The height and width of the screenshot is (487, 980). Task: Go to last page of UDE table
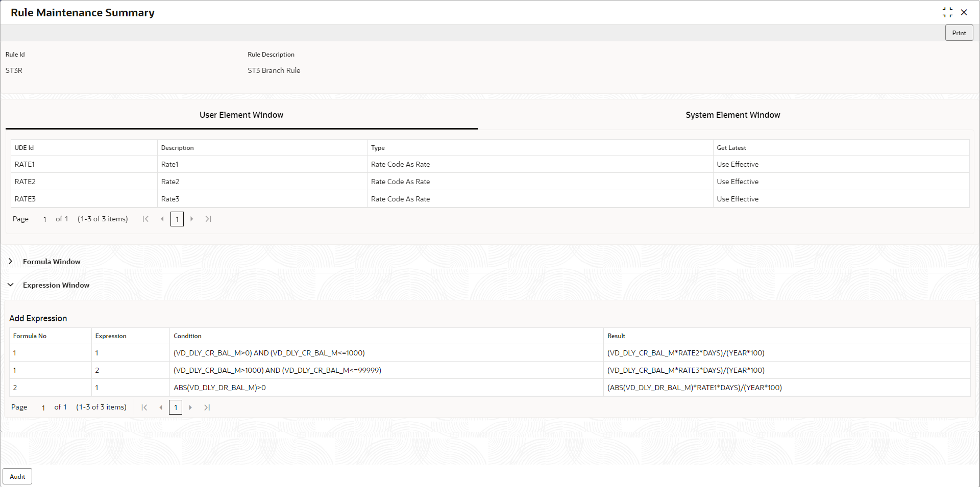tap(208, 219)
